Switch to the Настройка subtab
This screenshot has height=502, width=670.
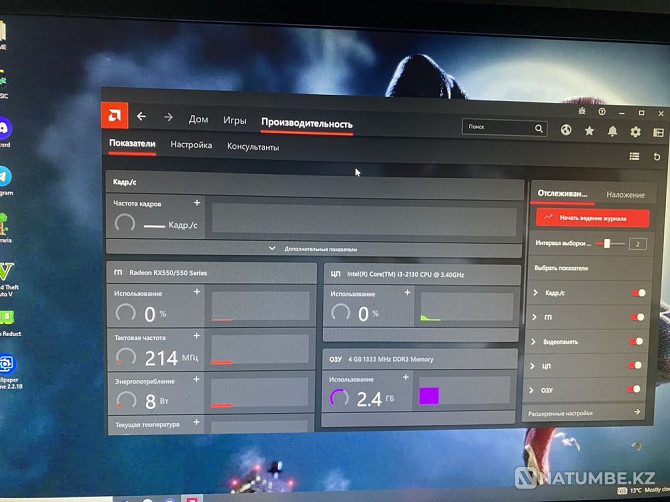[x=191, y=145]
